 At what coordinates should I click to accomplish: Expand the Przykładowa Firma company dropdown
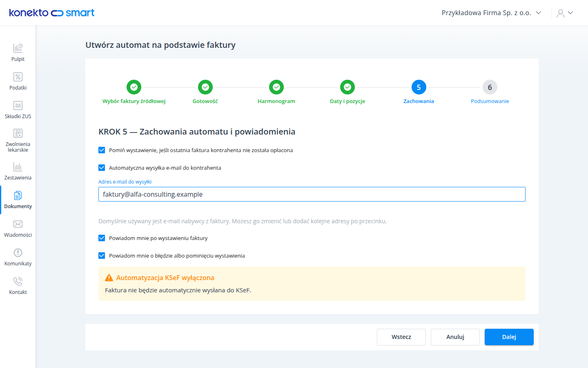point(491,13)
